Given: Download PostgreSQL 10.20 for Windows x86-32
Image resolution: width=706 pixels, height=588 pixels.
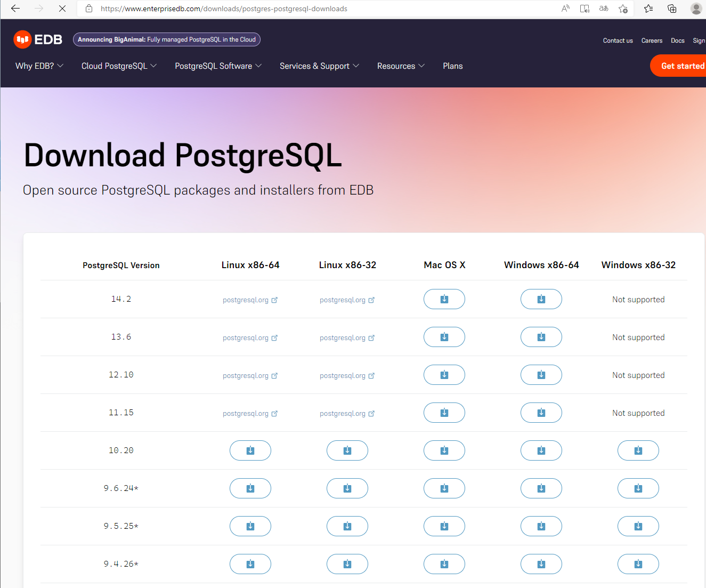Looking at the screenshot, I should [638, 450].
